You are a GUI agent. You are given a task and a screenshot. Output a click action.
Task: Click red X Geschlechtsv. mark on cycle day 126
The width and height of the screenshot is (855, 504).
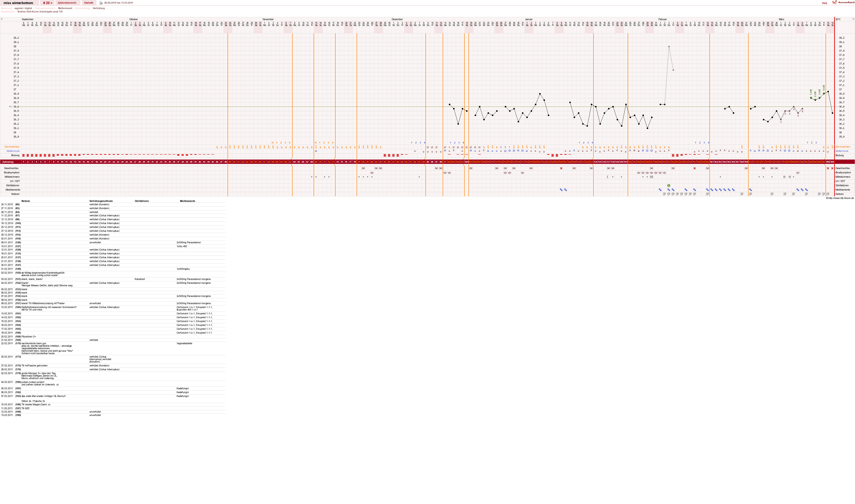pyautogui.click(x=561, y=168)
